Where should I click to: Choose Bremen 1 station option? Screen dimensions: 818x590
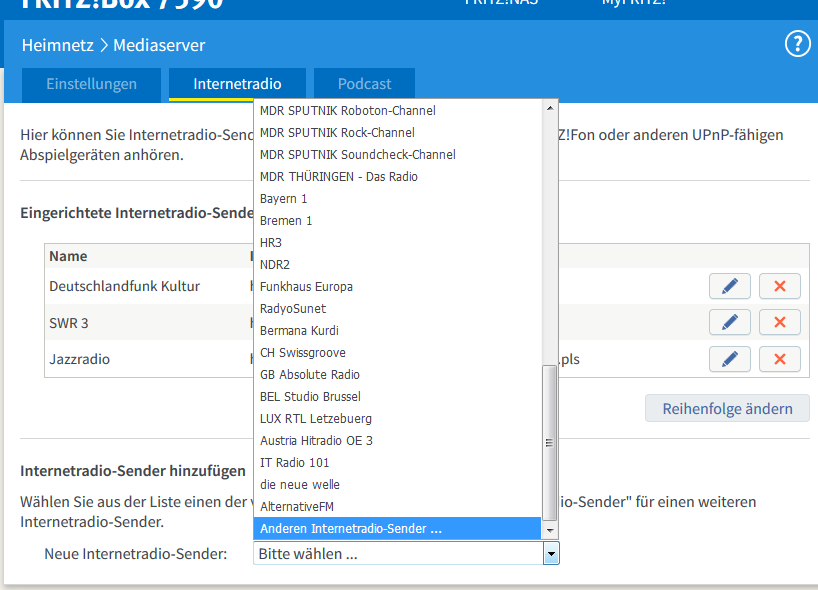tap(398, 220)
